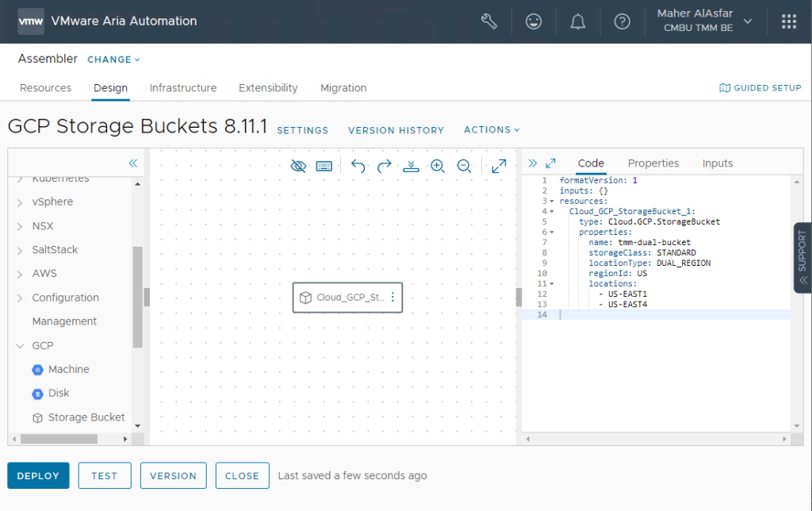Image resolution: width=812 pixels, height=511 pixels.
Task: Expand canvas to full screen
Action: click(499, 166)
